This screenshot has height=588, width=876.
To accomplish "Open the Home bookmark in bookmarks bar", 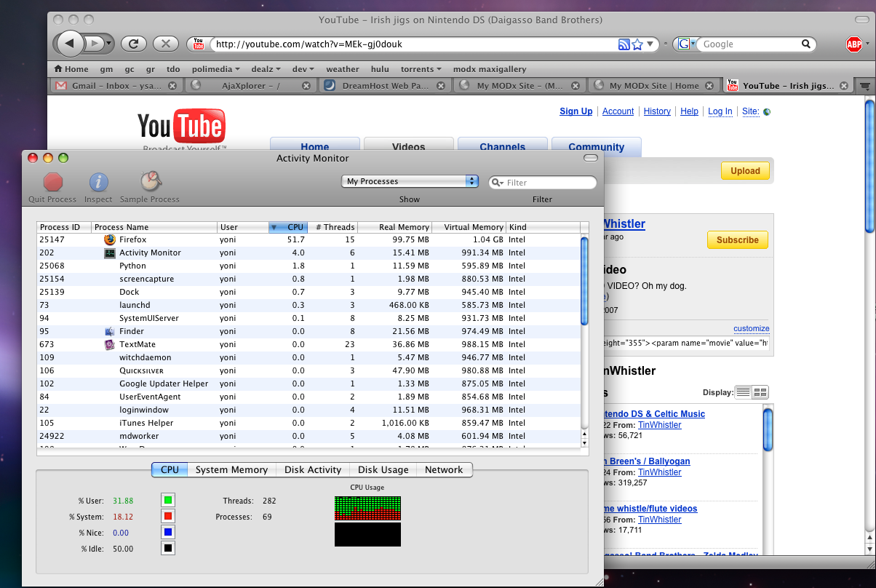I will [71, 69].
